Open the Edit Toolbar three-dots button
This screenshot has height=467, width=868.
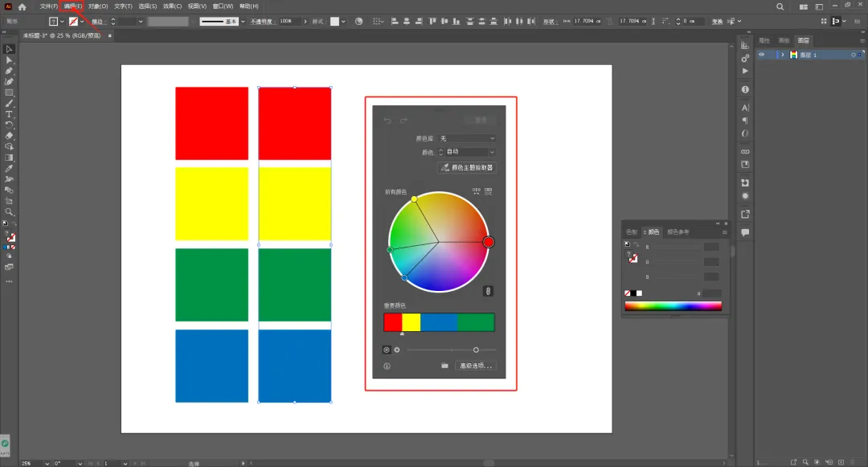pyautogui.click(x=9, y=281)
